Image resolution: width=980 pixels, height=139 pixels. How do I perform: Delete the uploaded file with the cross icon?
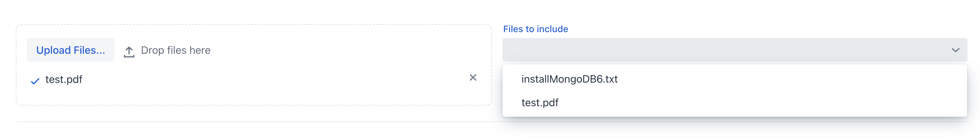473,78
